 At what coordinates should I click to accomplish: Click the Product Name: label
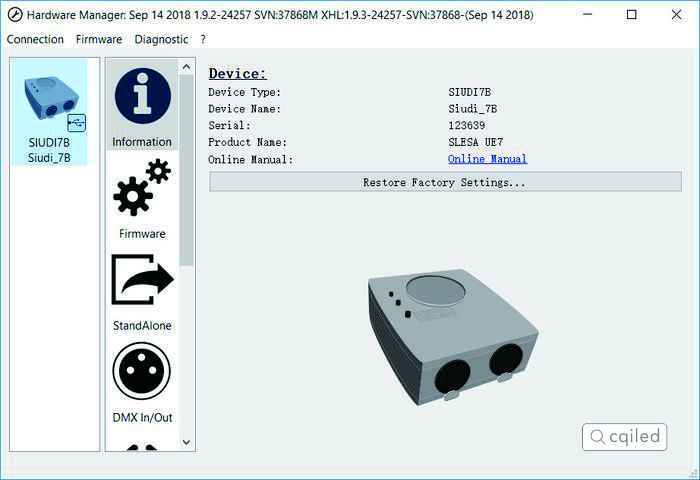247,142
